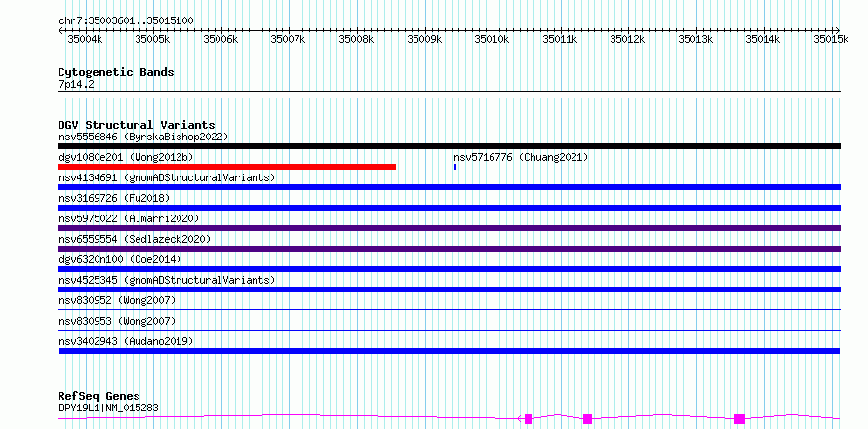The width and height of the screenshot is (868, 429).
Task: Click the 35014k ruler position
Action: [x=763, y=39]
